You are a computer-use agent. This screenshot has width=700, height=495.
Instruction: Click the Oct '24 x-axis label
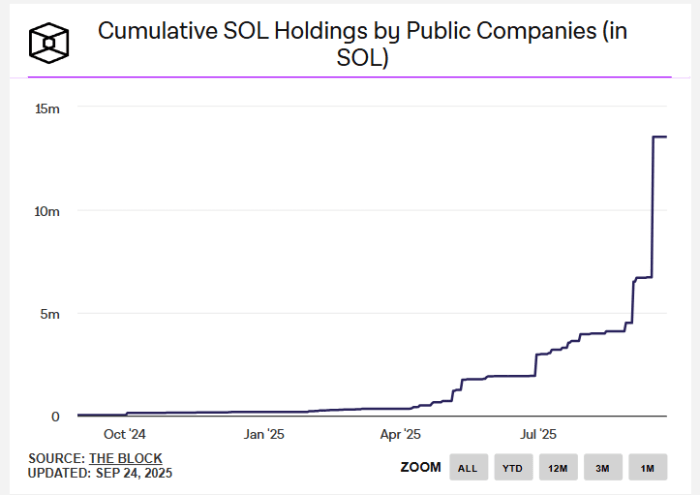click(x=124, y=434)
